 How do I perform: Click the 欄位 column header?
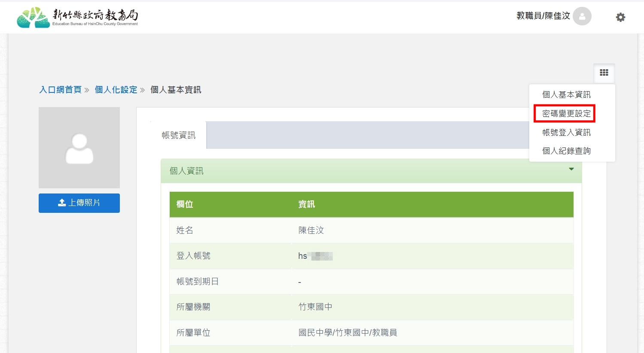(x=185, y=205)
